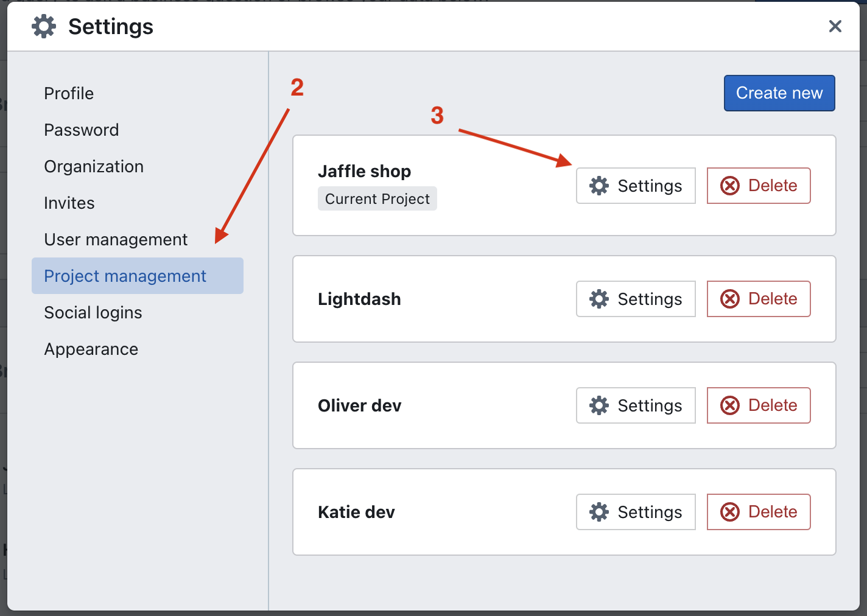Select Project management in sidebar
Viewport: 867px width, 616px height.
click(x=125, y=276)
